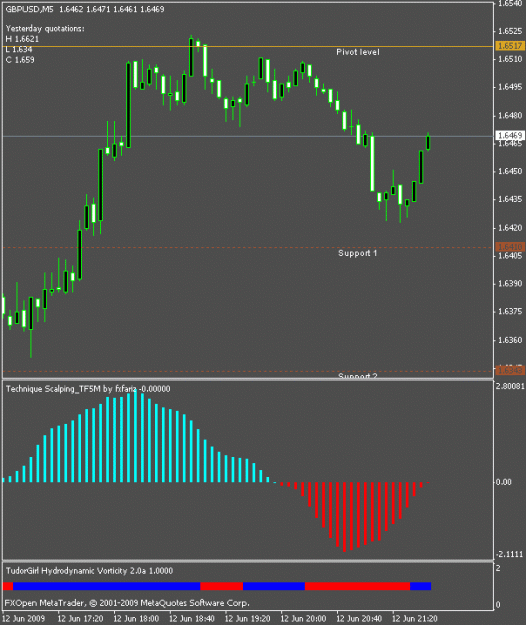
Task: Click the deepest red histogram bar
Action: (345, 517)
